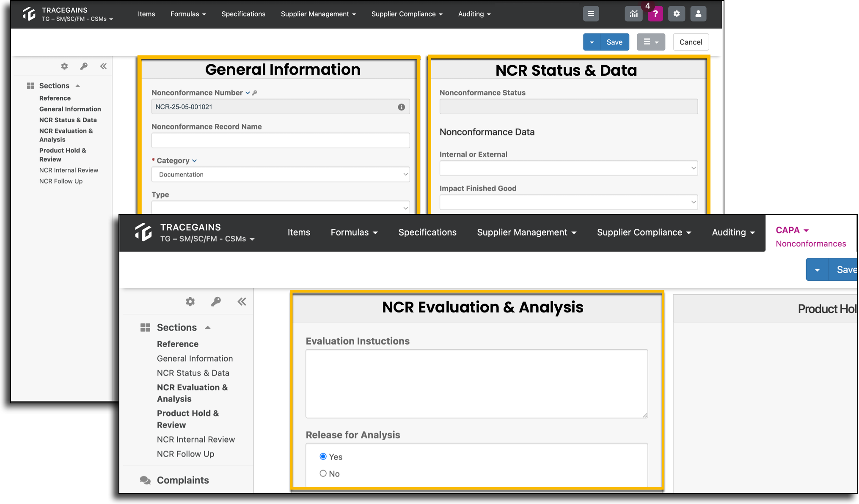Click the sidebar wrench icon in the back window
Image resolution: width=859 pixels, height=504 pixels.
pos(84,66)
